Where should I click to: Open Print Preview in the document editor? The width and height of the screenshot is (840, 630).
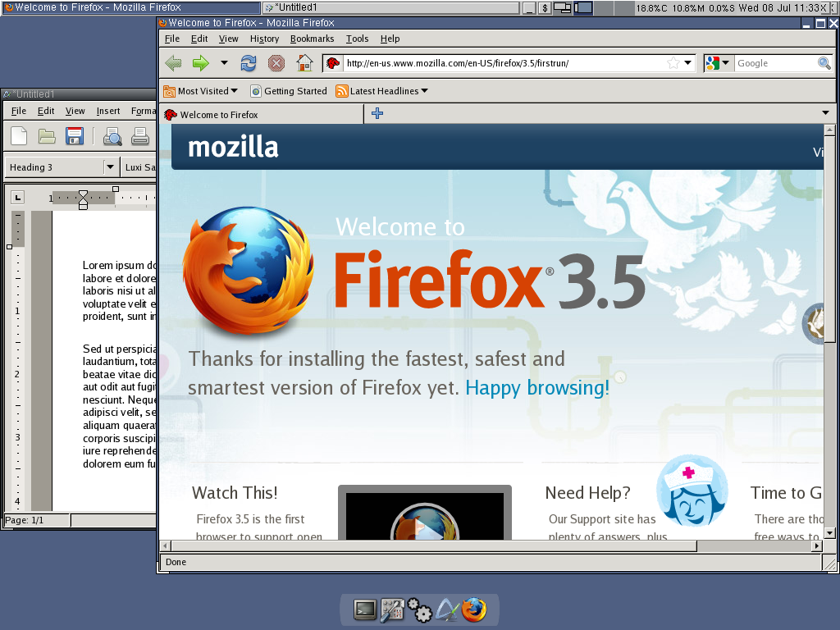(x=112, y=136)
